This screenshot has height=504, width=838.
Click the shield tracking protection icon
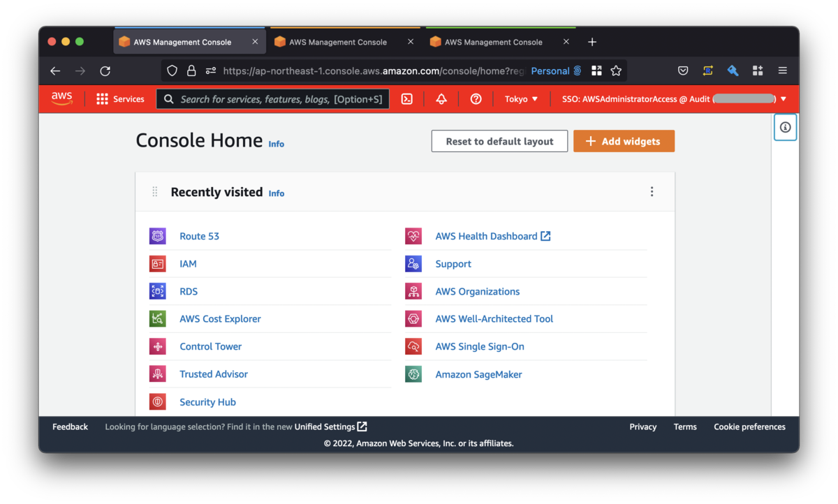172,71
